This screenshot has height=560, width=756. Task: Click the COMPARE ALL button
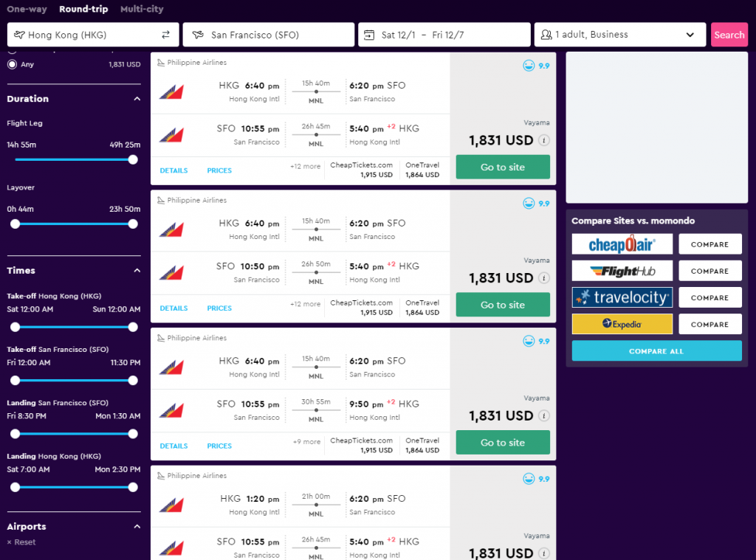tap(656, 351)
